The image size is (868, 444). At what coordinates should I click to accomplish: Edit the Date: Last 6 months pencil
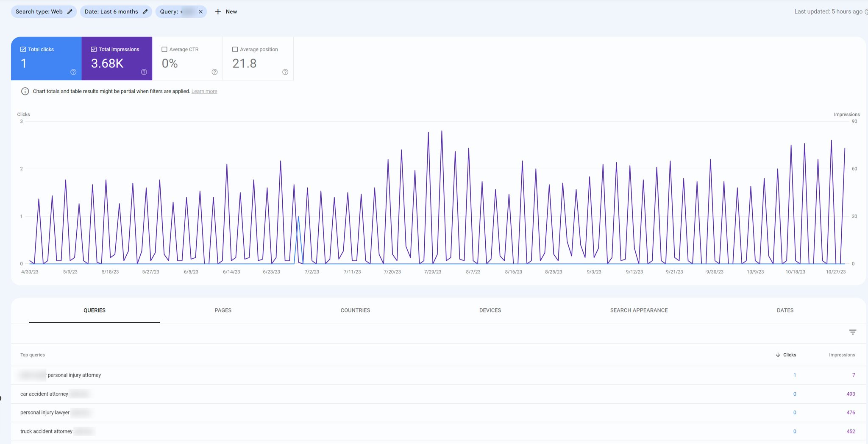pyautogui.click(x=145, y=12)
